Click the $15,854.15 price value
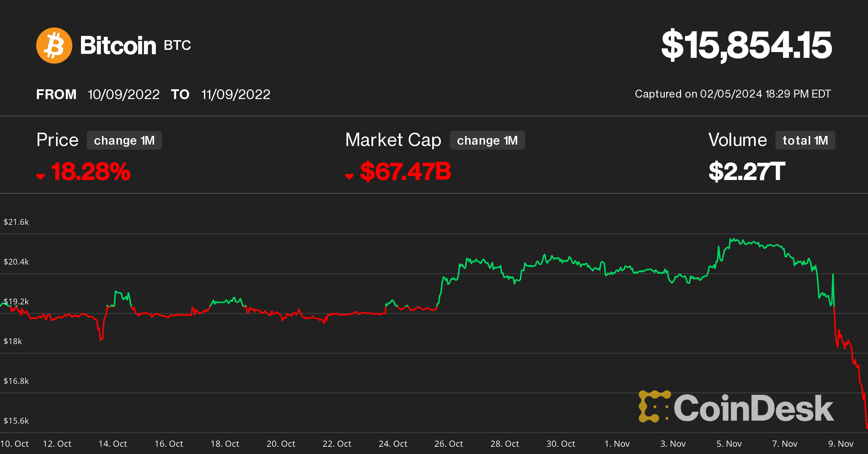The height and width of the screenshot is (454, 868). pyautogui.click(x=746, y=45)
